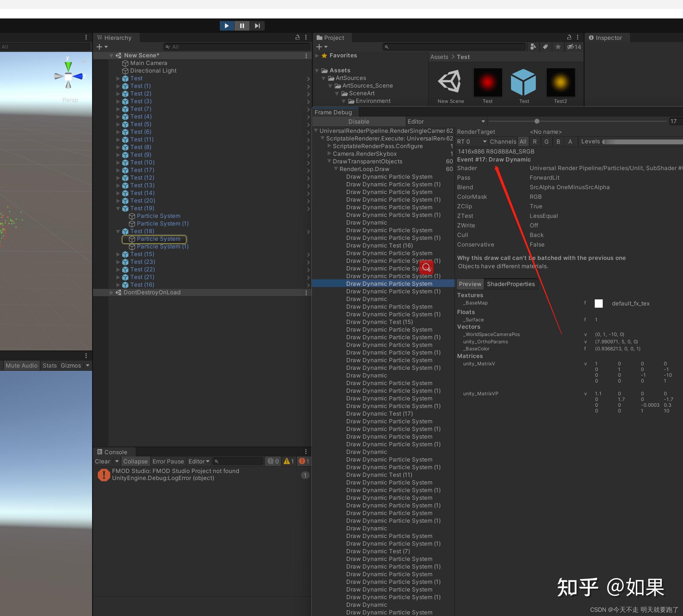Select the red Test material thumbnail

tap(487, 82)
